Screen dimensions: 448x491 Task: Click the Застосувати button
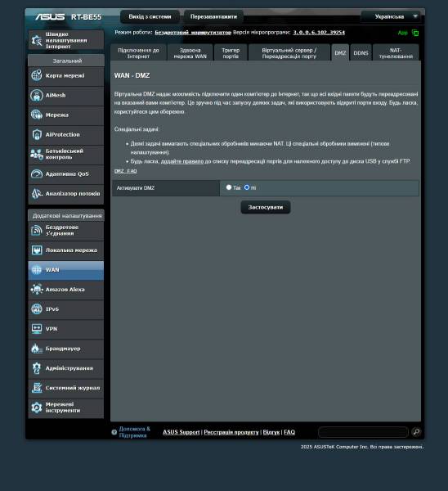266,207
